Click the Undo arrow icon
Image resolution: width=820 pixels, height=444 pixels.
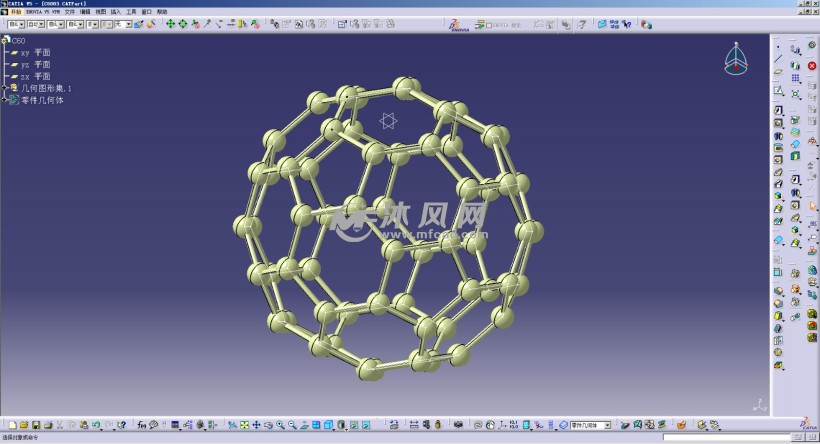pos(96,425)
